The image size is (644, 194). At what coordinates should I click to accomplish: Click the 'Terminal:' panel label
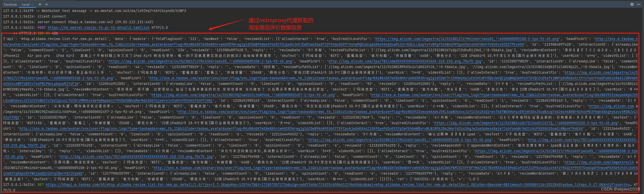tap(10, 4)
